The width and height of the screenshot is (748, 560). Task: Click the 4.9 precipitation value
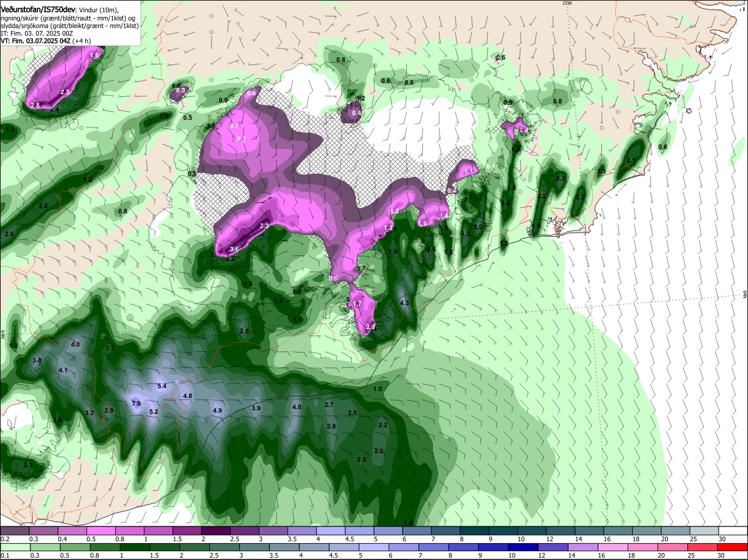[x=217, y=410]
